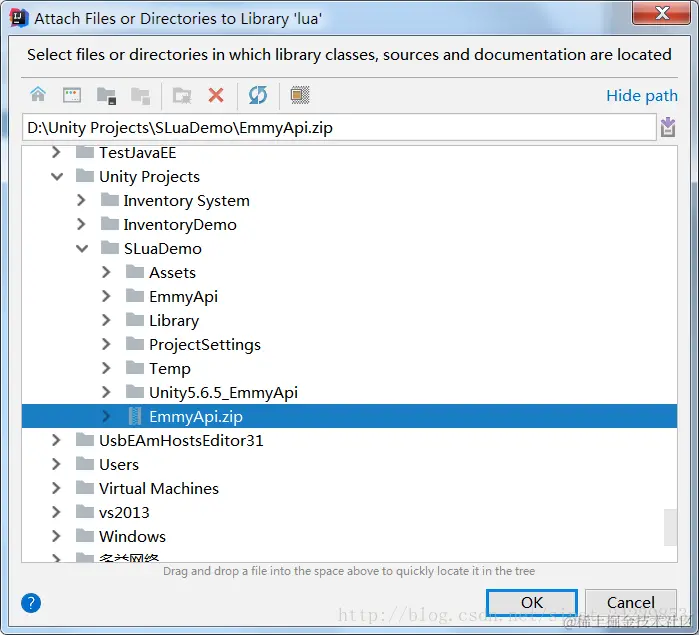The width and height of the screenshot is (699, 635).
Task: Expand the vs2013 folder
Action: (x=56, y=512)
